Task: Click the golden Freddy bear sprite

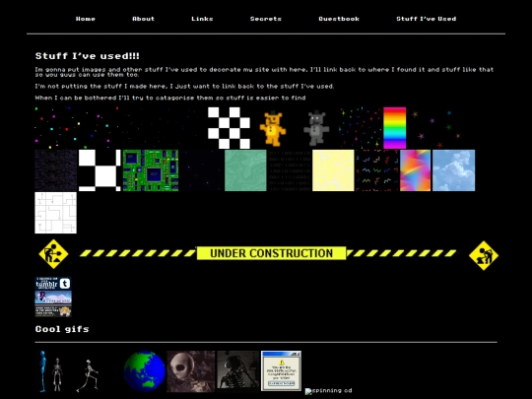Action: click(273, 128)
